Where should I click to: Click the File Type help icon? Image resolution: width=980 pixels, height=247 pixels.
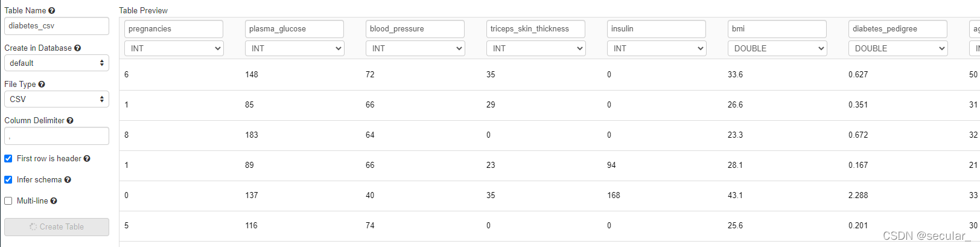point(42,85)
